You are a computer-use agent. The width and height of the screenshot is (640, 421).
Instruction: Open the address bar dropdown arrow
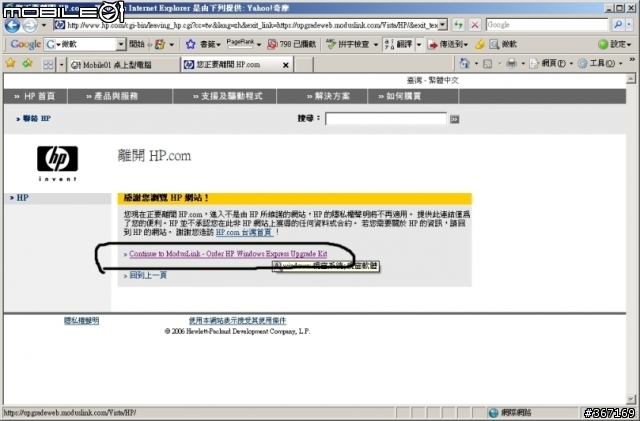click(x=442, y=25)
